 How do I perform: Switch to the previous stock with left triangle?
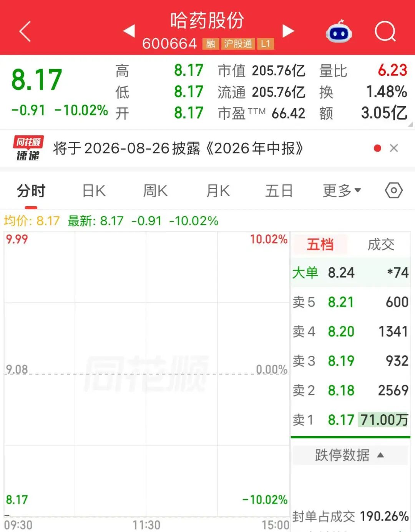point(129,31)
